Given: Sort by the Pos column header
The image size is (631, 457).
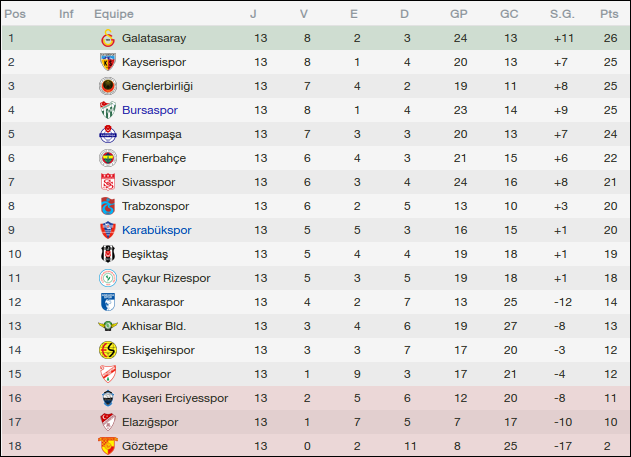Looking at the screenshot, I should [15, 14].
